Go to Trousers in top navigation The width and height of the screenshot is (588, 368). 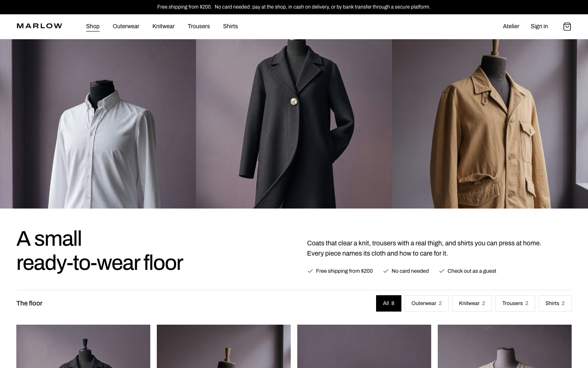point(198,27)
